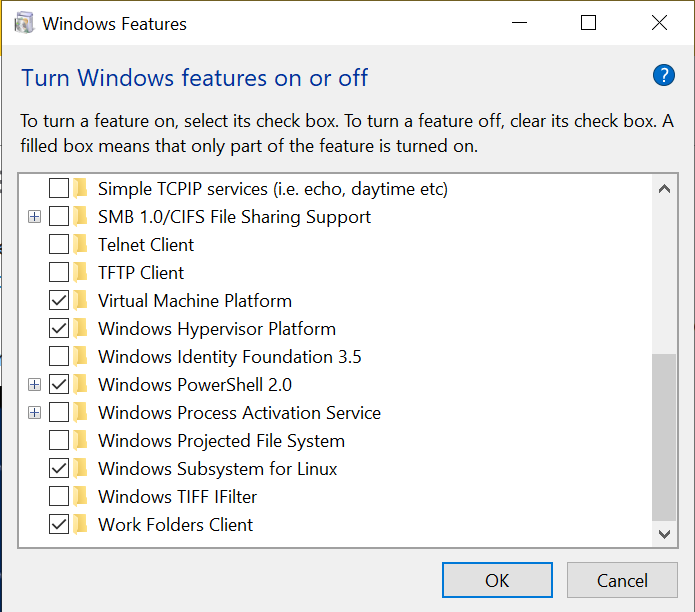Click the folder icon beside TFTP Client

81,273
